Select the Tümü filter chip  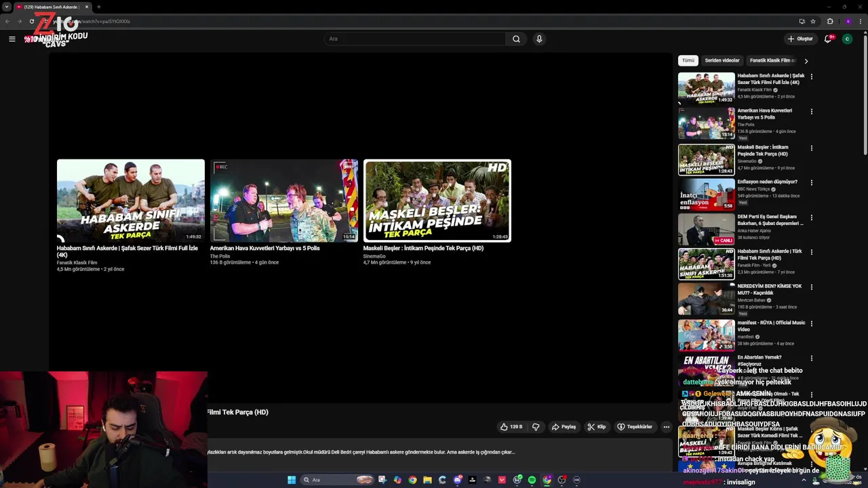coord(688,60)
